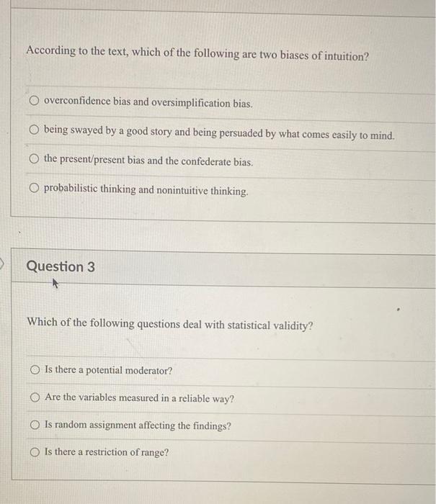Select probabilistic thinking and nonintuitive thinking radio
This screenshot has height=504, width=436.
tap(34, 188)
